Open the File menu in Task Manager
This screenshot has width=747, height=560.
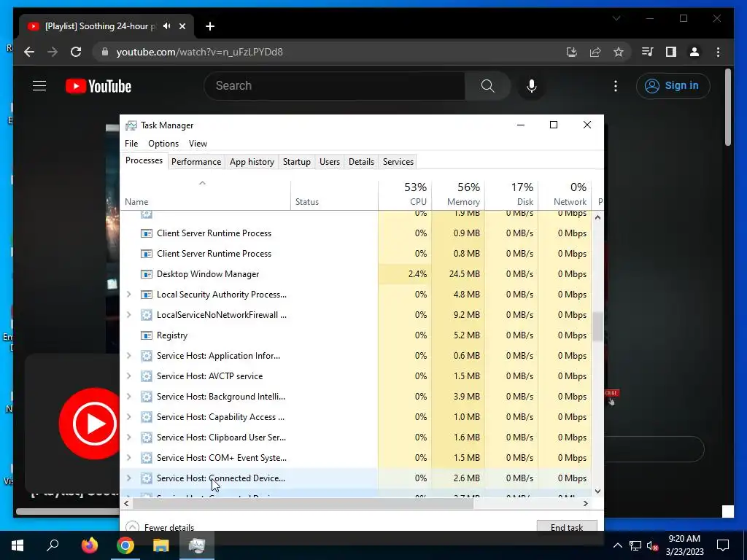point(131,144)
